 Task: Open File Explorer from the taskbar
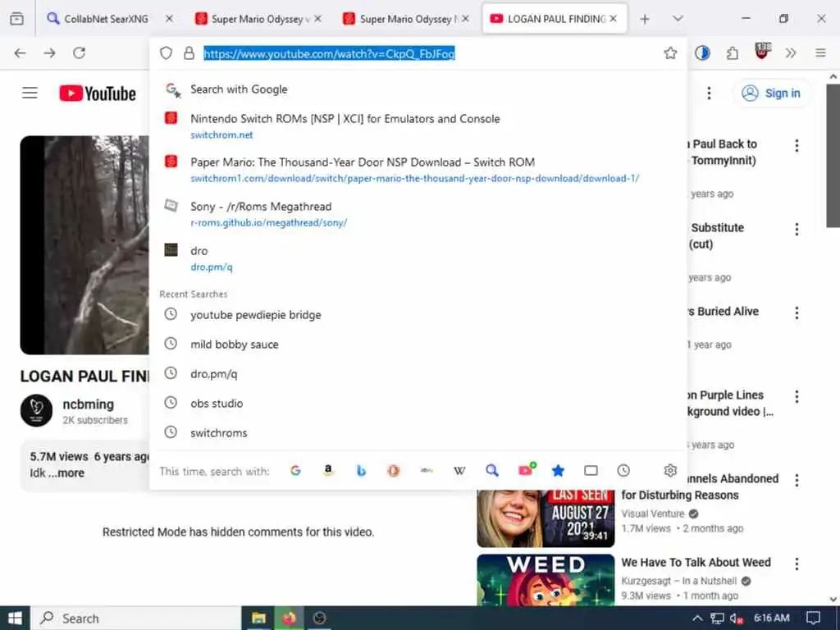tap(258, 619)
